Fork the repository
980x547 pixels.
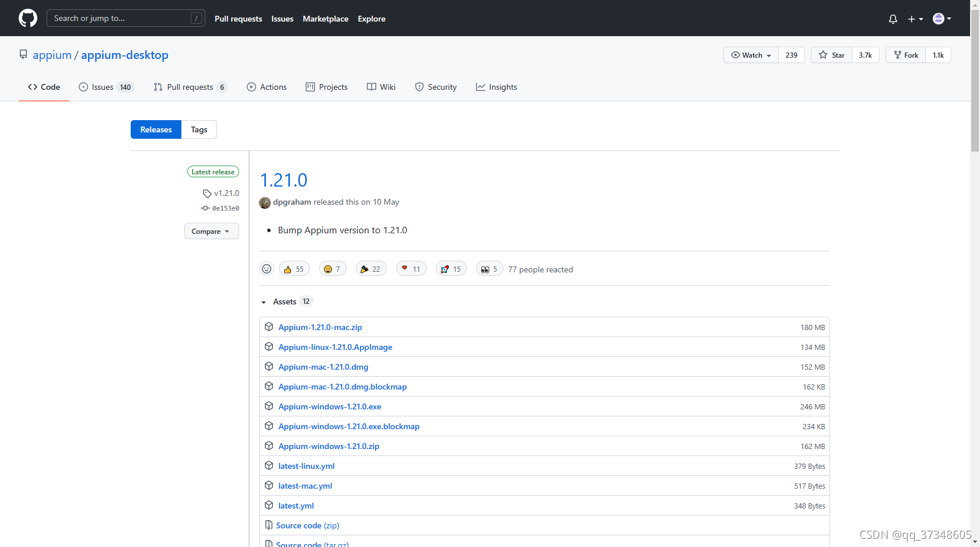[x=905, y=55]
